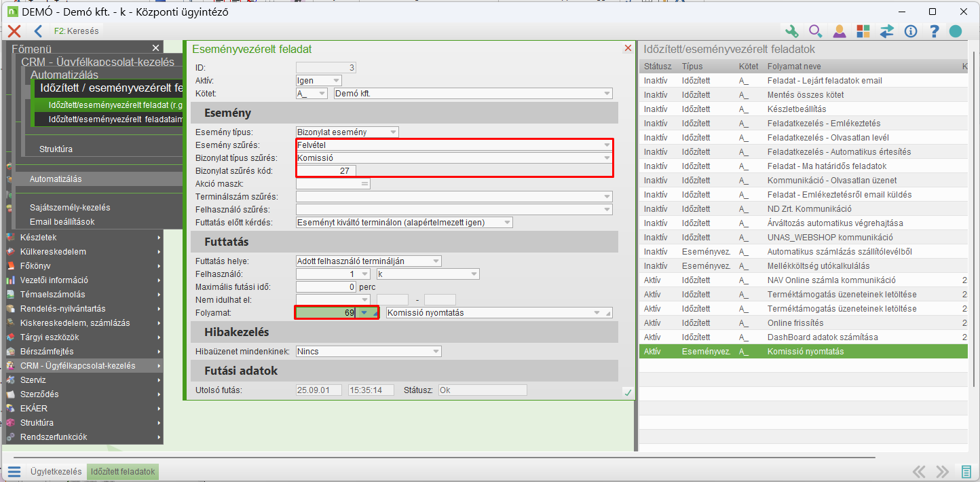Click the teal status circle icon
This screenshot has width=980, height=482.
pos(956,31)
